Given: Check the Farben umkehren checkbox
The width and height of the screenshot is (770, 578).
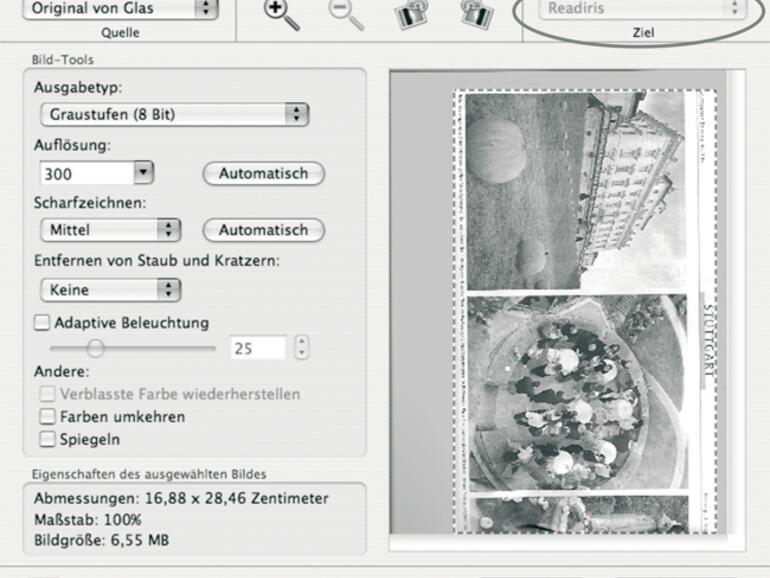Looking at the screenshot, I should pyautogui.click(x=48, y=416).
